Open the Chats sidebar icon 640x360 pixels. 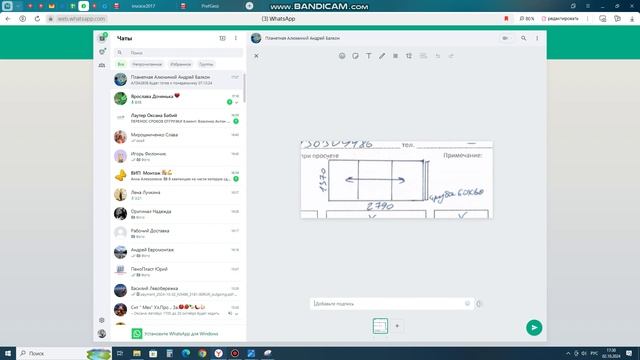click(x=102, y=38)
